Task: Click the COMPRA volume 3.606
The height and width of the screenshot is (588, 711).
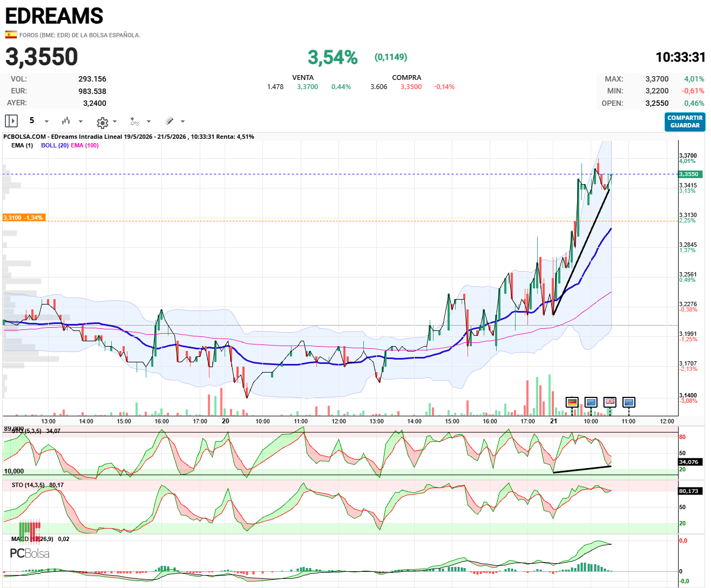Action: [379, 86]
